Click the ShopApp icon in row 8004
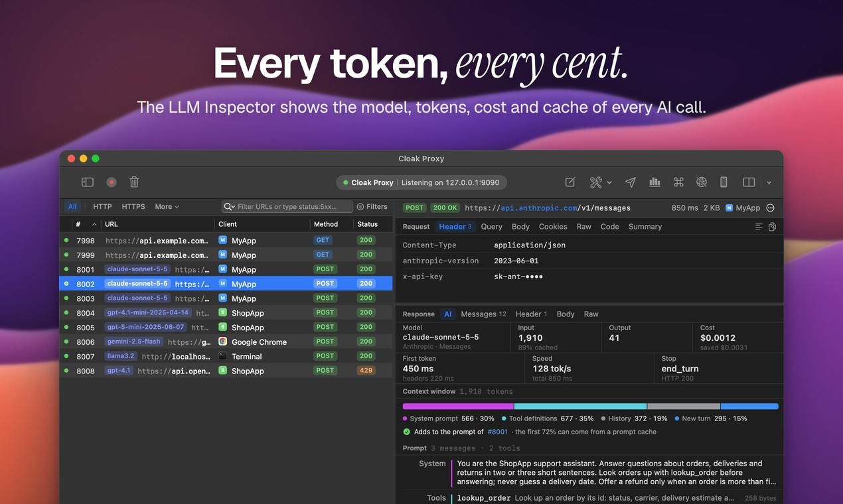Viewport: 843px width, 504px height. [223, 313]
